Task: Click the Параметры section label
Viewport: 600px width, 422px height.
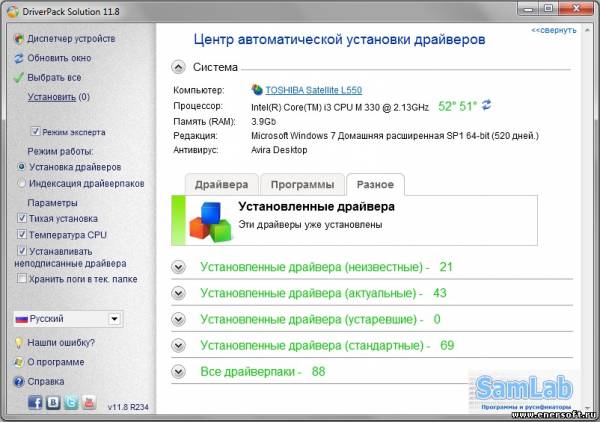Action: pos(52,203)
